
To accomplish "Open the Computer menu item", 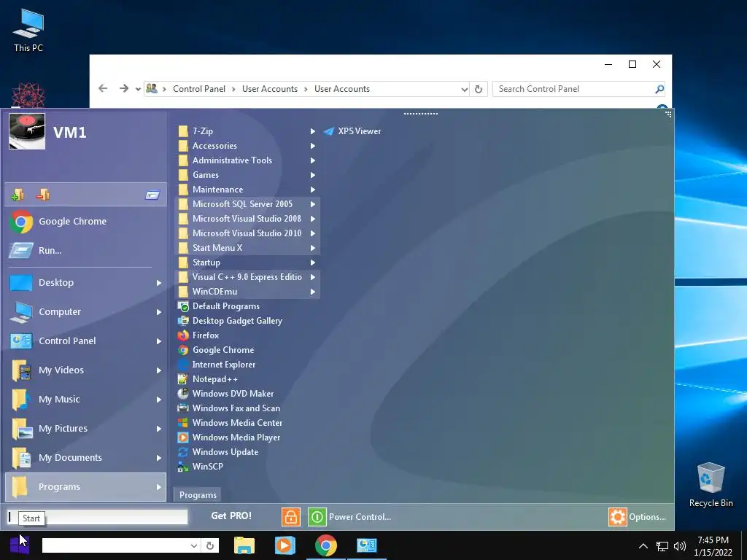I will [x=86, y=312].
